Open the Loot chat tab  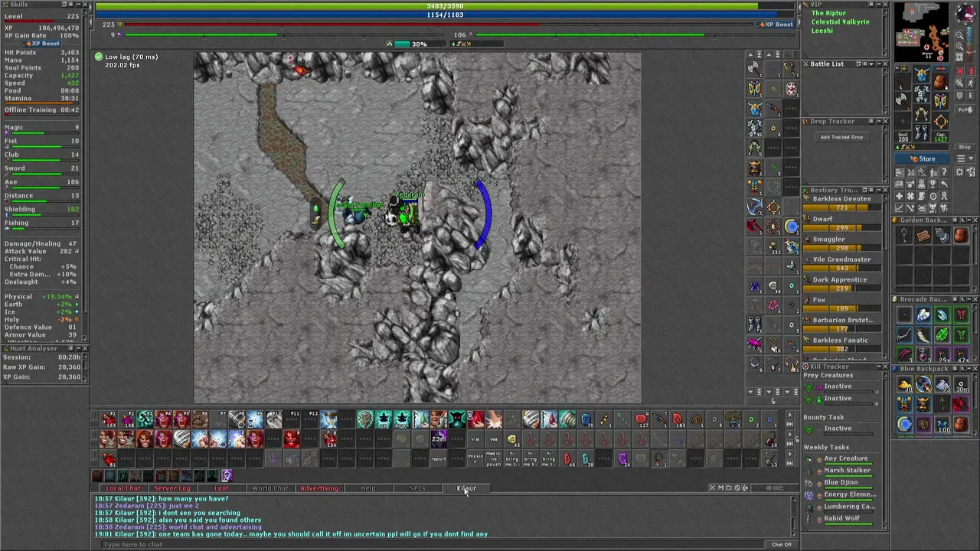pos(221,488)
